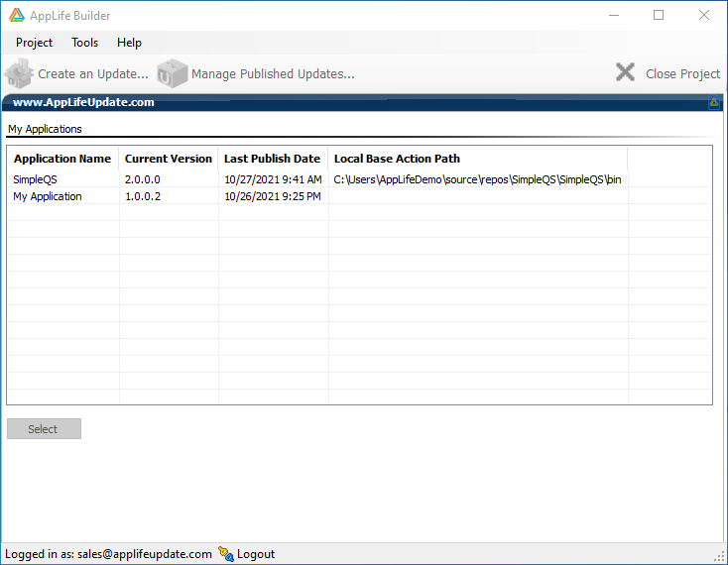Click the Manage Published Updates... label
The image size is (728, 565).
[273, 73]
